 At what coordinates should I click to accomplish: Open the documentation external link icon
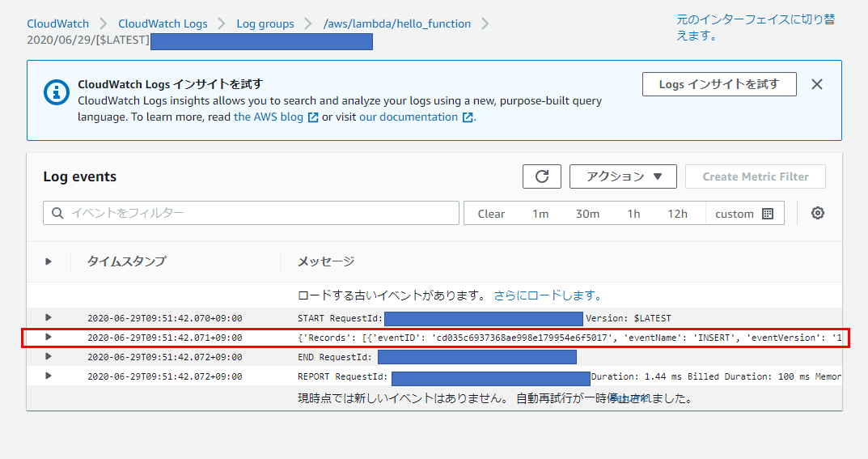point(468,117)
